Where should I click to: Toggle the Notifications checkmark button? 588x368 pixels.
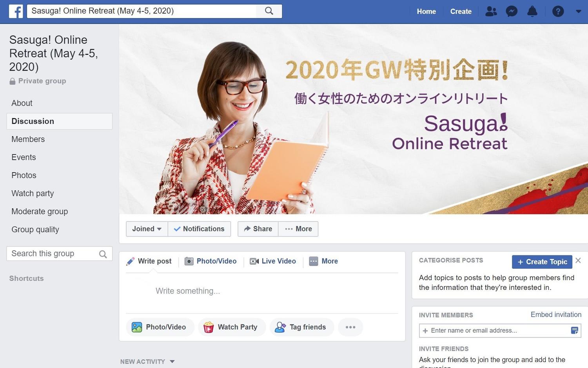[x=199, y=229]
